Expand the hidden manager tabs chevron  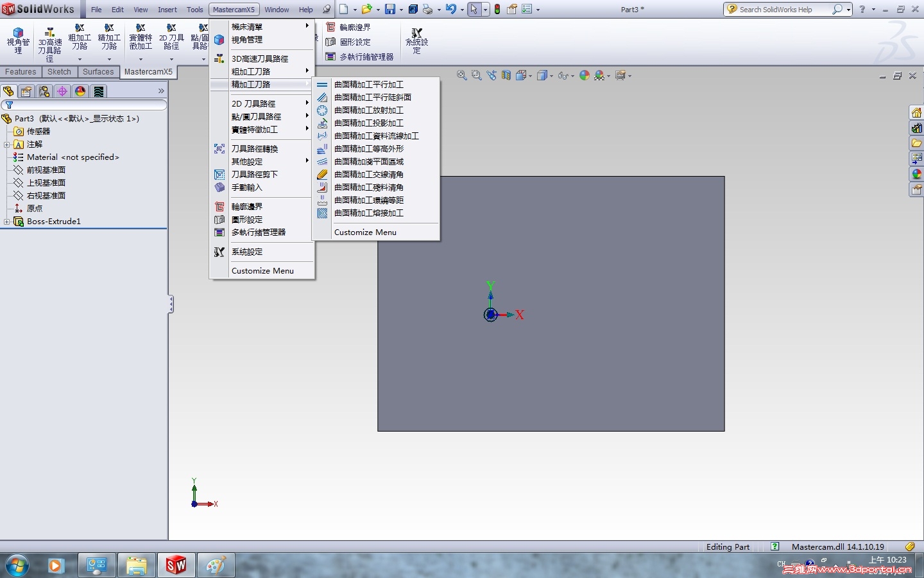tap(161, 91)
